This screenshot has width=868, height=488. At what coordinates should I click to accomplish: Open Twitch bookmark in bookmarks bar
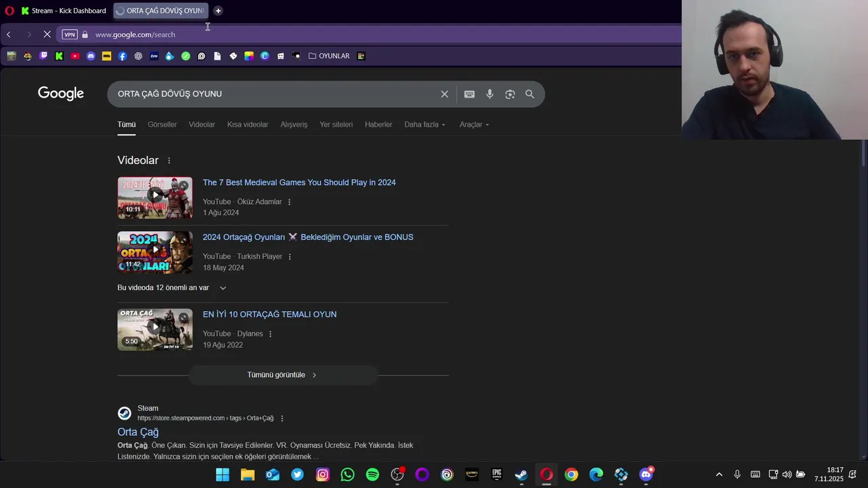pyautogui.click(x=43, y=56)
